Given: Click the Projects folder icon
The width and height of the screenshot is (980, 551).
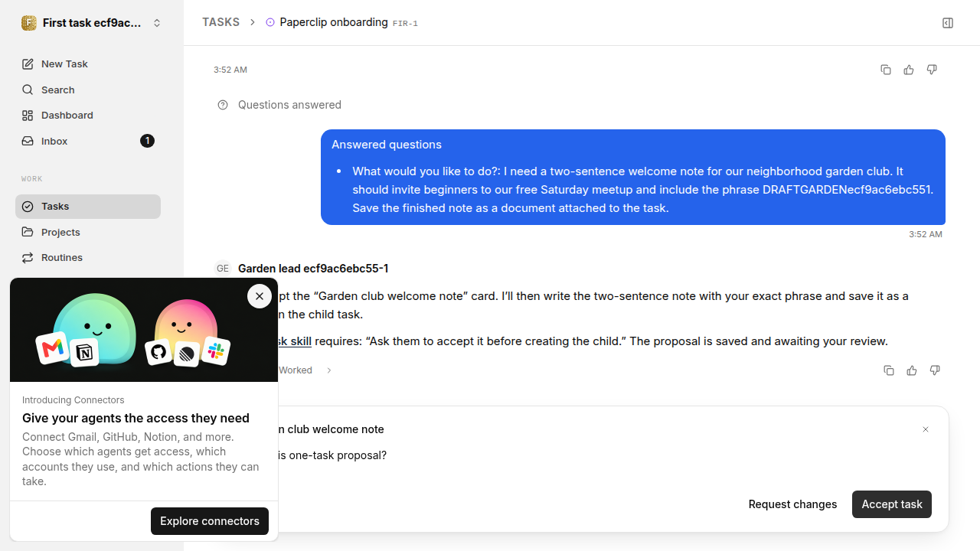Looking at the screenshot, I should tap(28, 232).
